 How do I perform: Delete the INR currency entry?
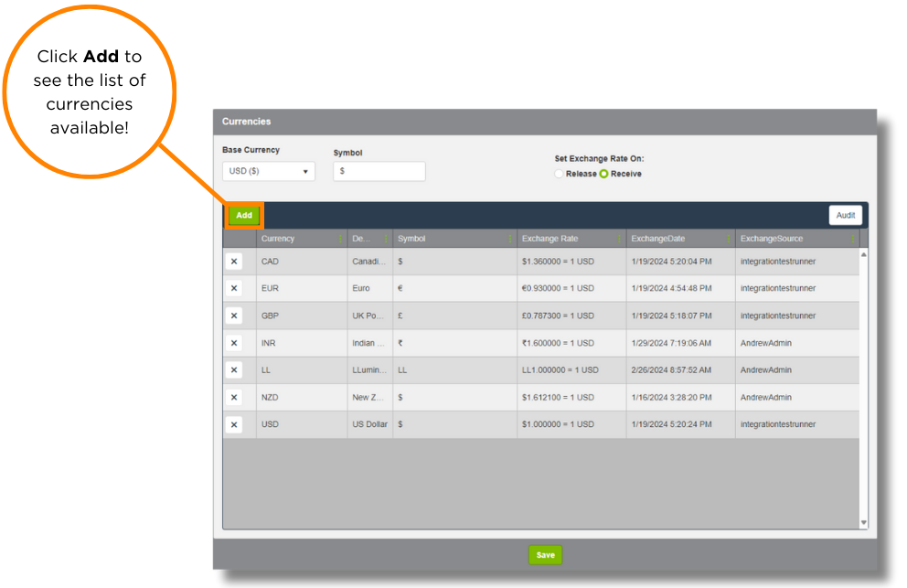234,344
